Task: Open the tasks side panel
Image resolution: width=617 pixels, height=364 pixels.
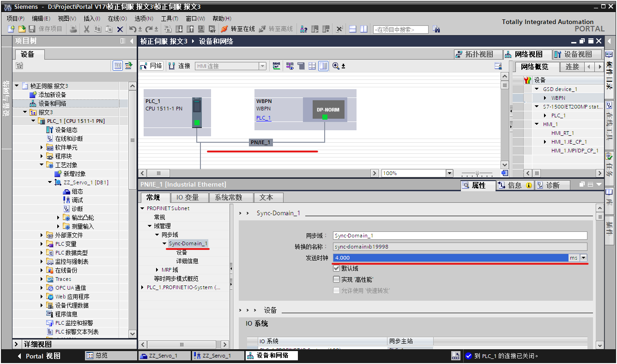Action: coord(609,165)
